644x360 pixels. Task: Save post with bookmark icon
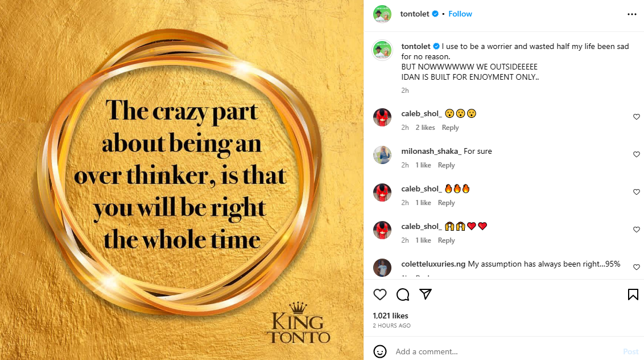[x=633, y=294]
